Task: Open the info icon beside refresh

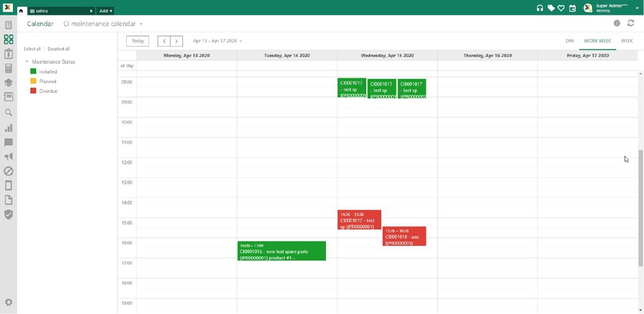Action: (617, 23)
